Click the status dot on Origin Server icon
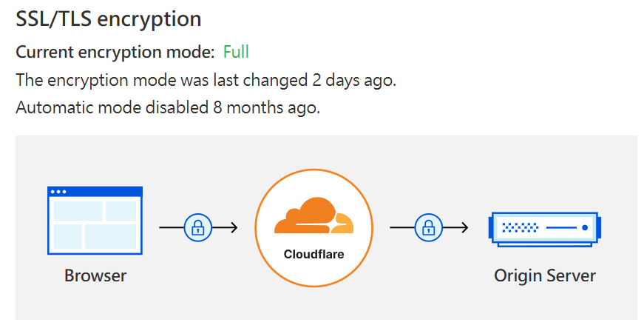The height and width of the screenshot is (331, 644). (585, 227)
